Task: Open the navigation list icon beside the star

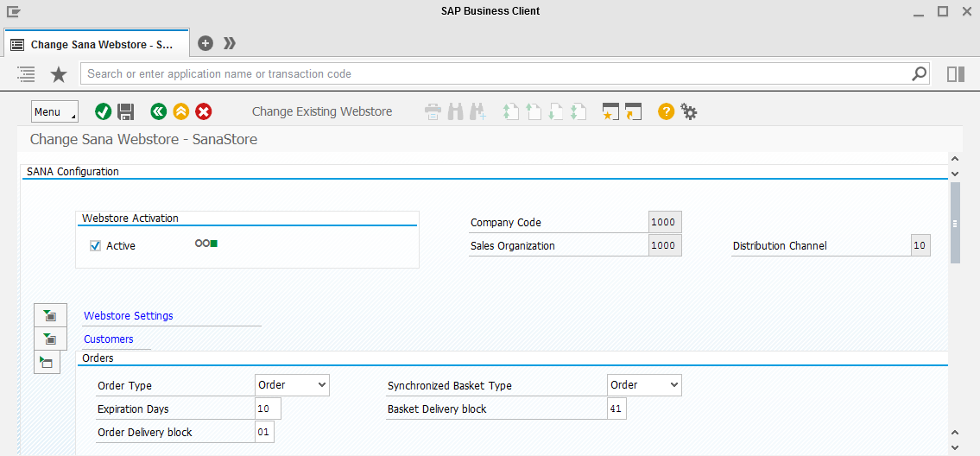Action: pyautogui.click(x=26, y=73)
